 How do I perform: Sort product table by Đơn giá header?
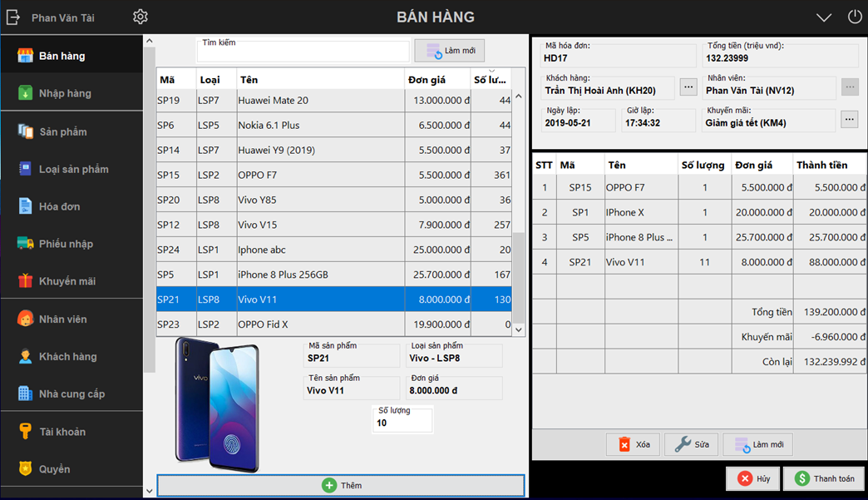[x=437, y=80]
